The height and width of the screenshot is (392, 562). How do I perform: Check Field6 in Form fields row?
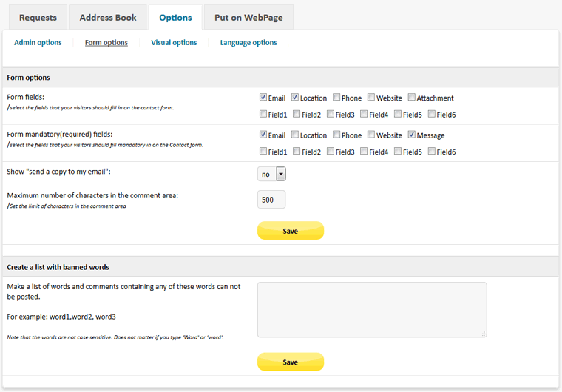[x=432, y=114]
